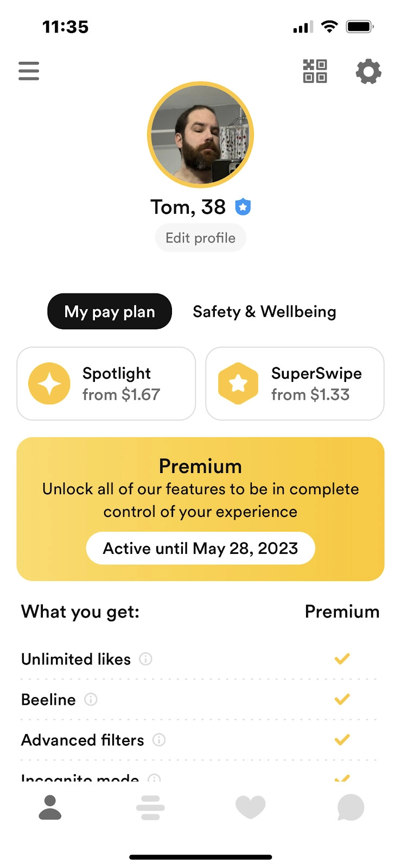Image resolution: width=401 pixels, height=868 pixels.
Task: Open the QR code scanner
Action: (x=315, y=71)
